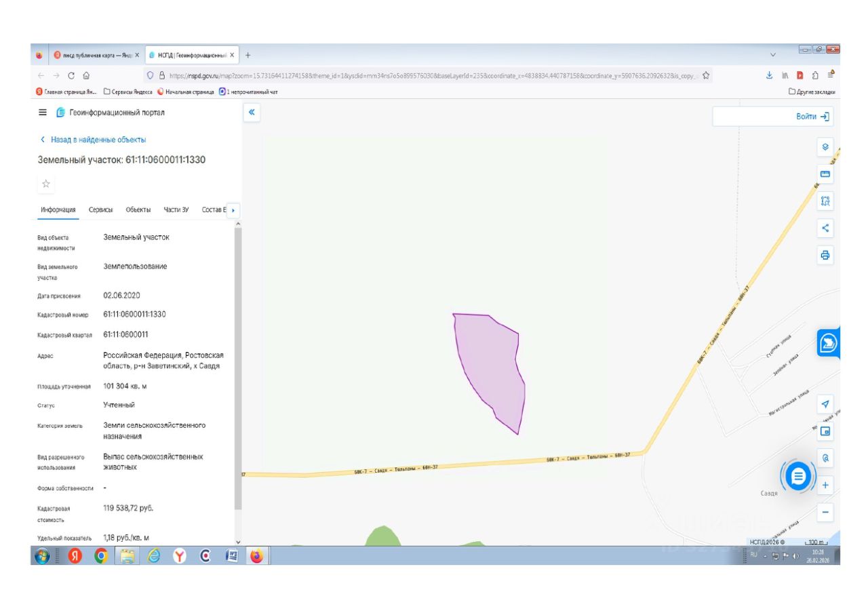The height and width of the screenshot is (613, 868).
Task: Select the НСПД browser tab
Action: tap(191, 55)
